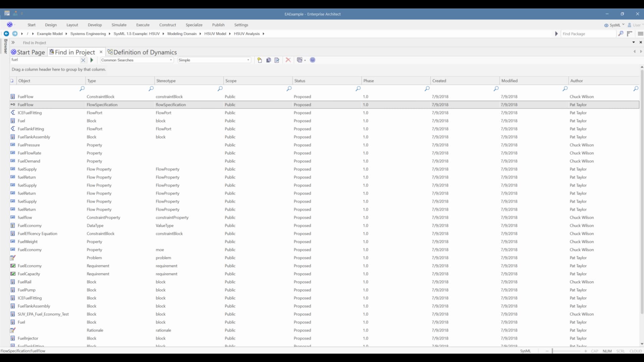Image resolution: width=644 pixels, height=362 pixels.
Task: Click the zoom slider handle in the status bar
Action: [x=552, y=351]
